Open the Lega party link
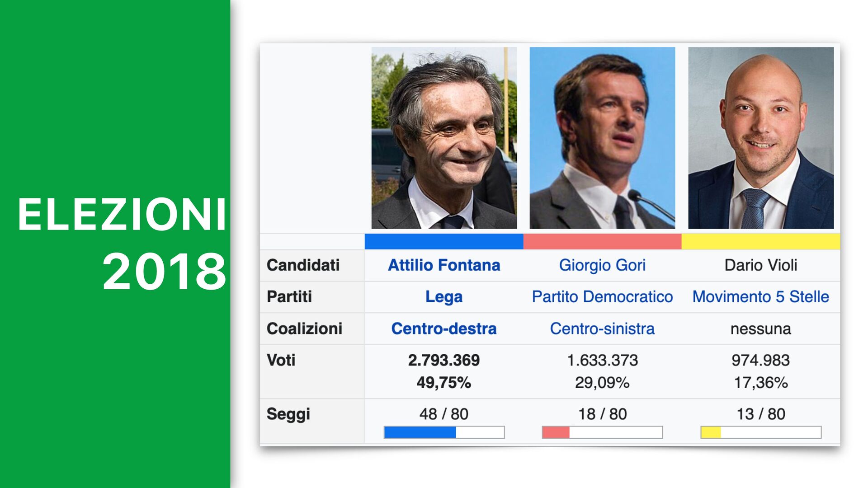Viewport: 868px width, 488px height. [443, 297]
